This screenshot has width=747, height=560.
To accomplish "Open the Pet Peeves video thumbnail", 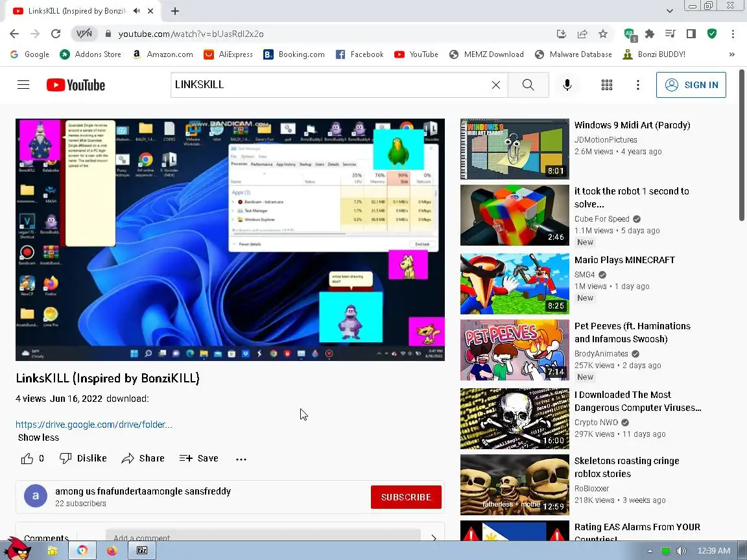I will (514, 350).
